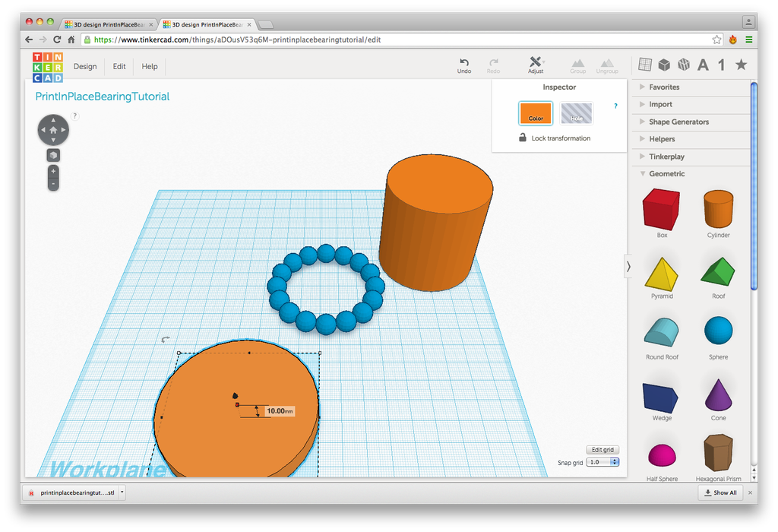This screenshot has width=778, height=532.
Task: Click the Inspector help question mark
Action: tap(615, 106)
